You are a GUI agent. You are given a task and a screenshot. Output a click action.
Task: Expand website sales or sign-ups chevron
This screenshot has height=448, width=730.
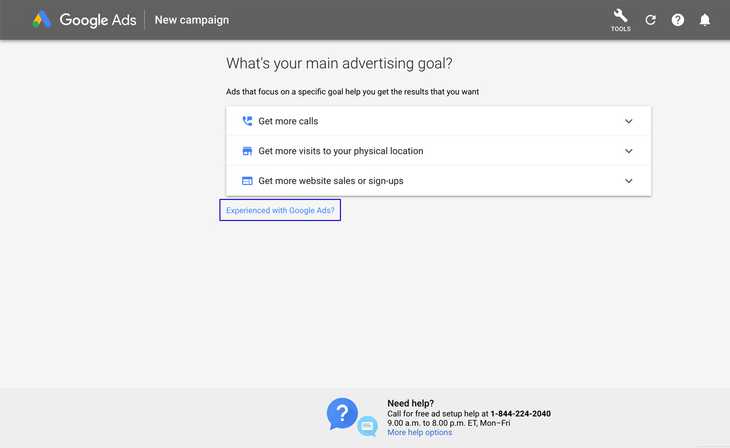coord(629,181)
